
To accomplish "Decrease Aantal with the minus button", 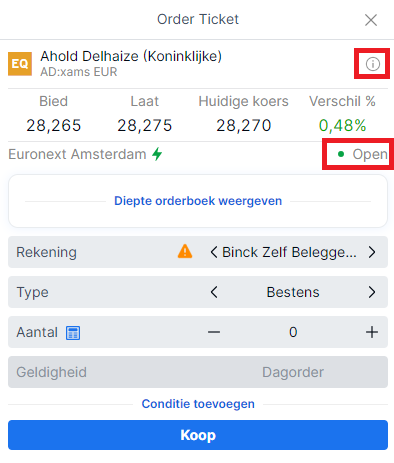I will 214,332.
